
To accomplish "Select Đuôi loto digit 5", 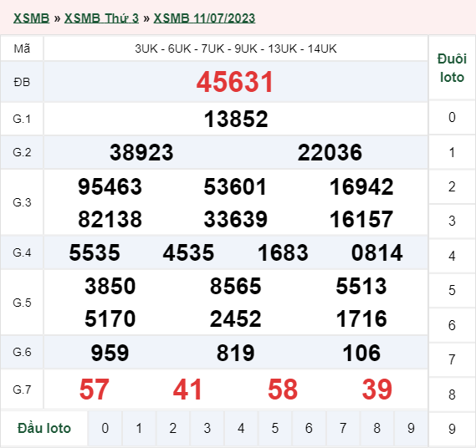I will tap(452, 290).
